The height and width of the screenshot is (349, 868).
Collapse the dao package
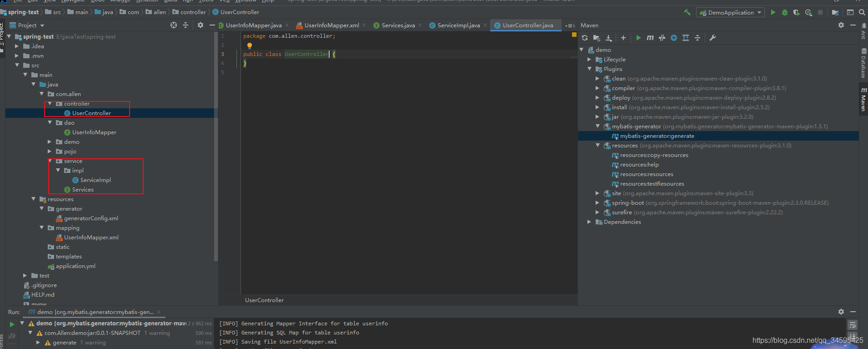click(x=50, y=122)
